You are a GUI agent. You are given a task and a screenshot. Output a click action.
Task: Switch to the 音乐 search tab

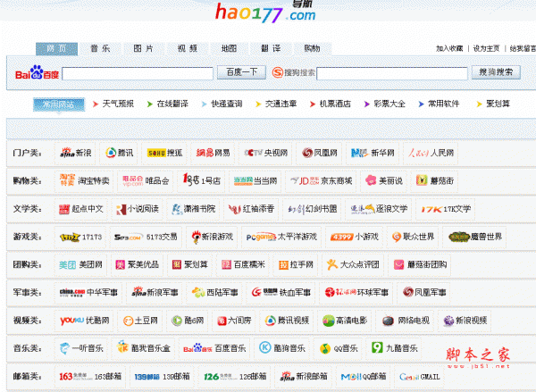pyautogui.click(x=100, y=48)
